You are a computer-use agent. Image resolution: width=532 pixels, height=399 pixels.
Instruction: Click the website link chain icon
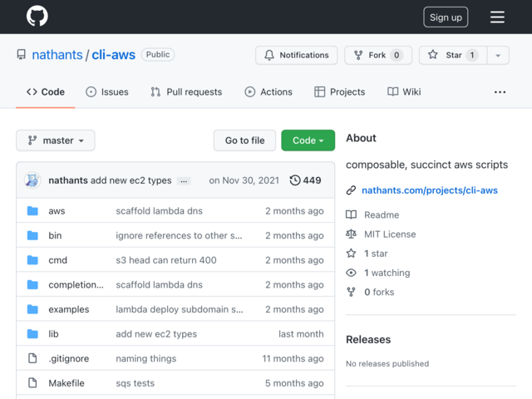351,190
